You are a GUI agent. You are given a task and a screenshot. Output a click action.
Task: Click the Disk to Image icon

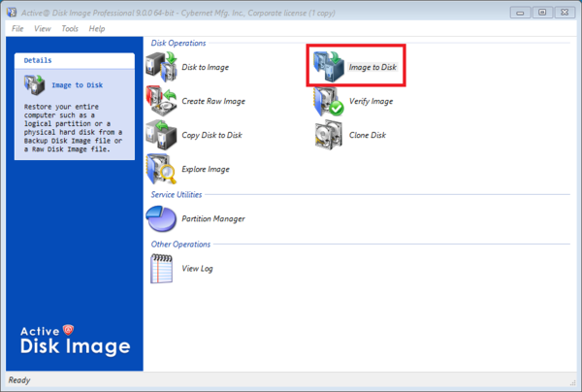pos(161,67)
